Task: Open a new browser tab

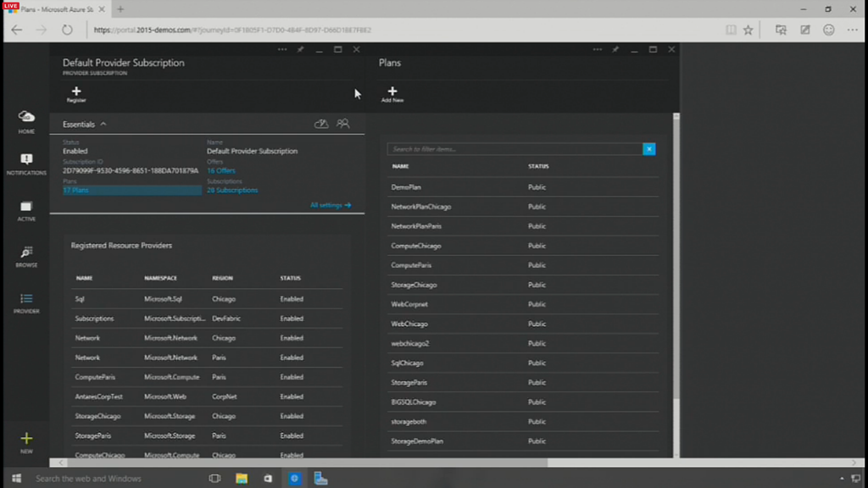Action: click(120, 9)
